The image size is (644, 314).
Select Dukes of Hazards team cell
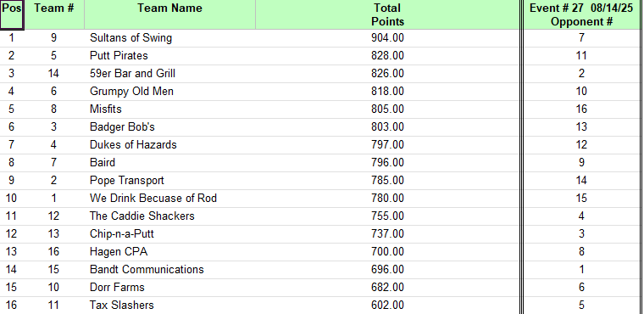tap(169, 145)
